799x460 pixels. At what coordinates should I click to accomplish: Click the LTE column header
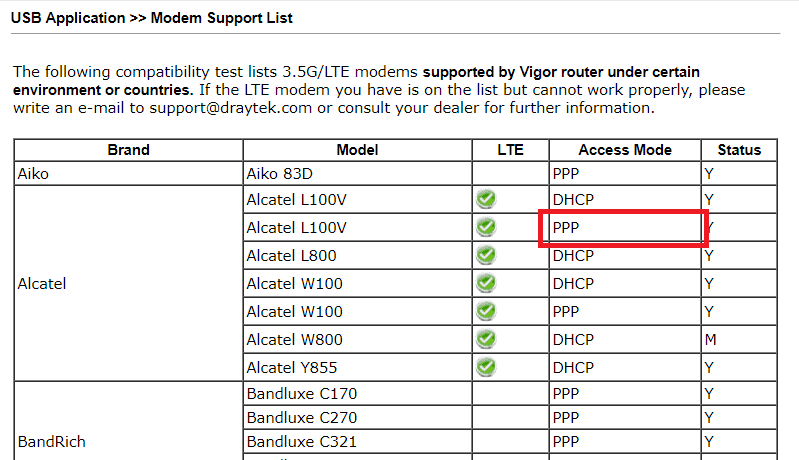(510, 150)
